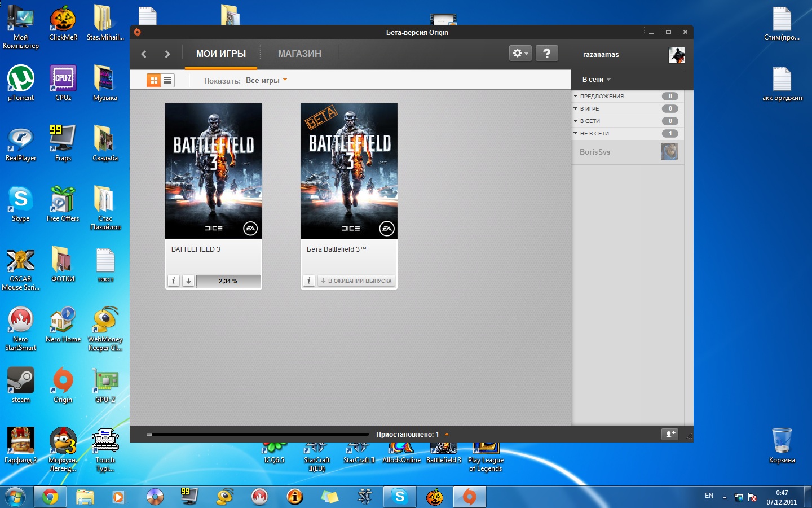812x508 pixels.
Task: Select the Fraps desktop shortcut
Action: tap(63, 143)
